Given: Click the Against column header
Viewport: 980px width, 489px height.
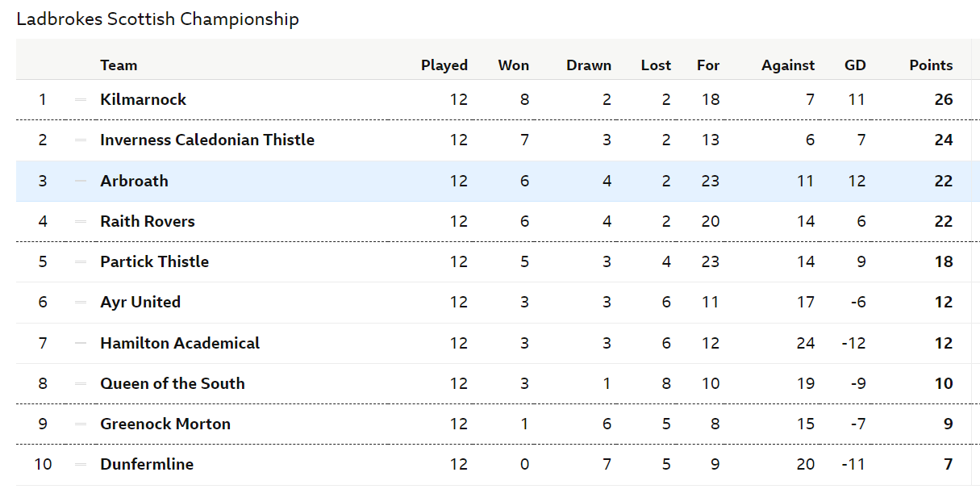Looking at the screenshot, I should [788, 66].
